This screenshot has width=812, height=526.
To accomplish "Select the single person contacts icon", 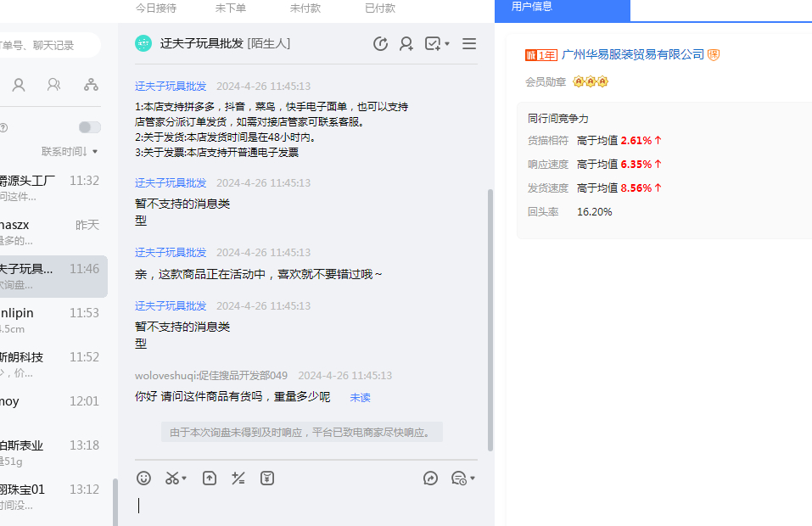I will (19, 85).
